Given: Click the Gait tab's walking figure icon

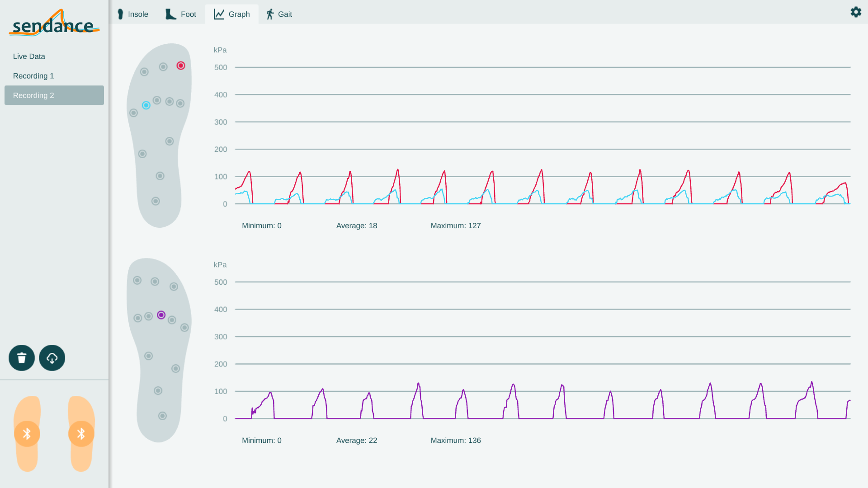Looking at the screenshot, I should [270, 14].
